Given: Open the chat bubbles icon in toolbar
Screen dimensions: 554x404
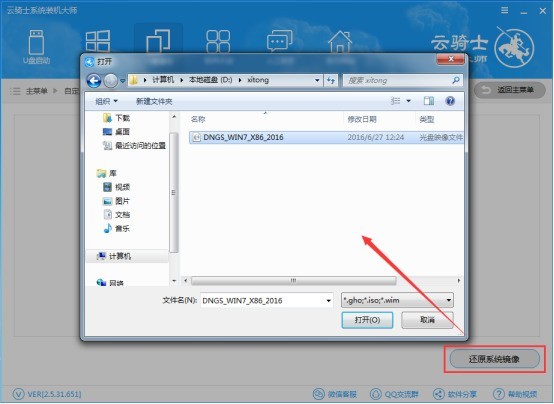Looking at the screenshot, I should pos(279,41).
